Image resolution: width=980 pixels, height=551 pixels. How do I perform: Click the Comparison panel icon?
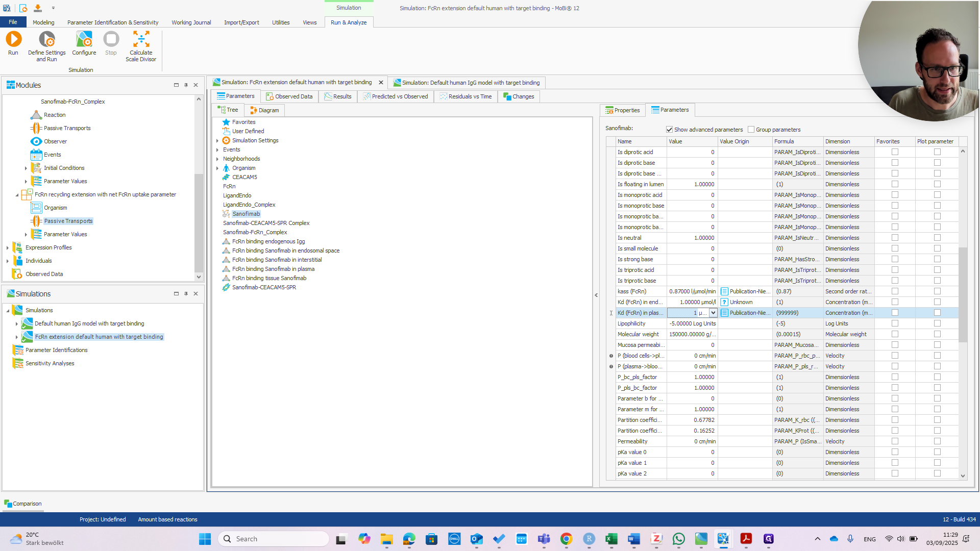(8, 504)
